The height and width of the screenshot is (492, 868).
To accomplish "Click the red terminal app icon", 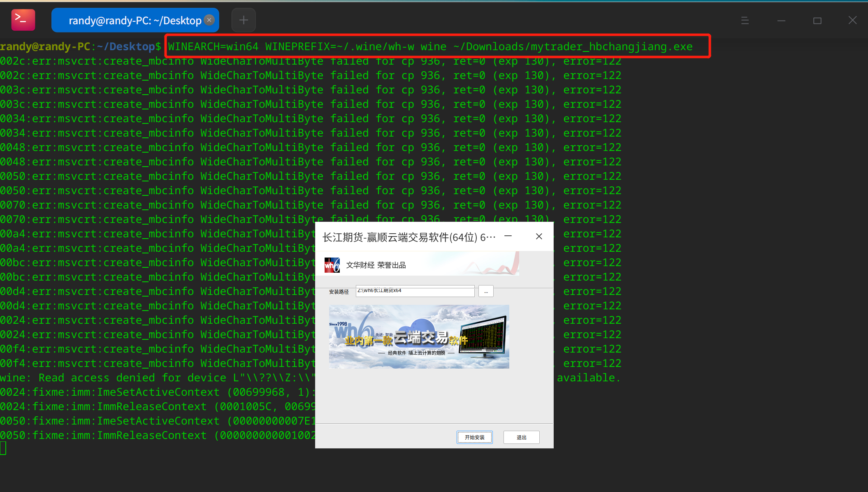I will coord(23,20).
